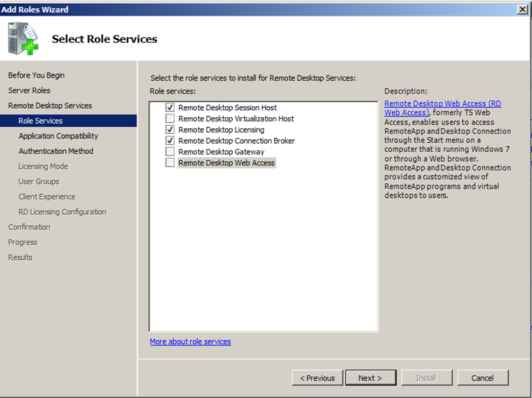
Task: Cancel the Add Roles Wizard
Action: tap(482, 378)
